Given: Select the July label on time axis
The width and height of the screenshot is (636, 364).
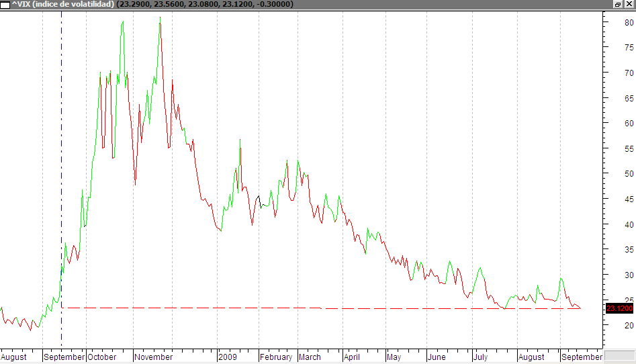Looking at the screenshot, I should (x=481, y=357).
